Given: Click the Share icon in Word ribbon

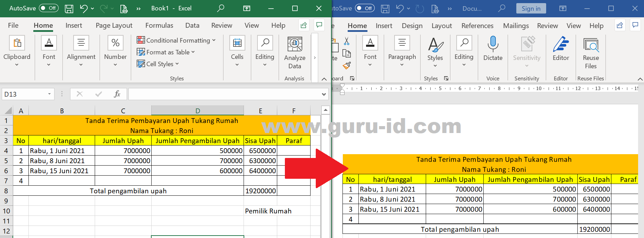Looking at the screenshot, I should (620, 25).
